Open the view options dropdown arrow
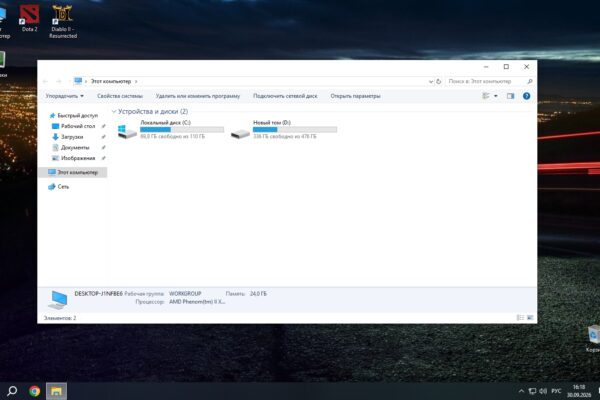Screen dimensions: 600x400 pyautogui.click(x=496, y=96)
